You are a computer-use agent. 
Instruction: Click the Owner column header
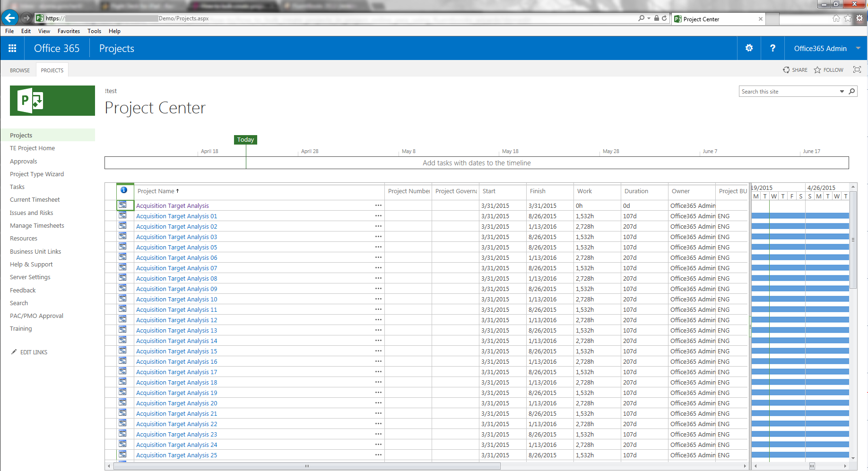pyautogui.click(x=681, y=191)
